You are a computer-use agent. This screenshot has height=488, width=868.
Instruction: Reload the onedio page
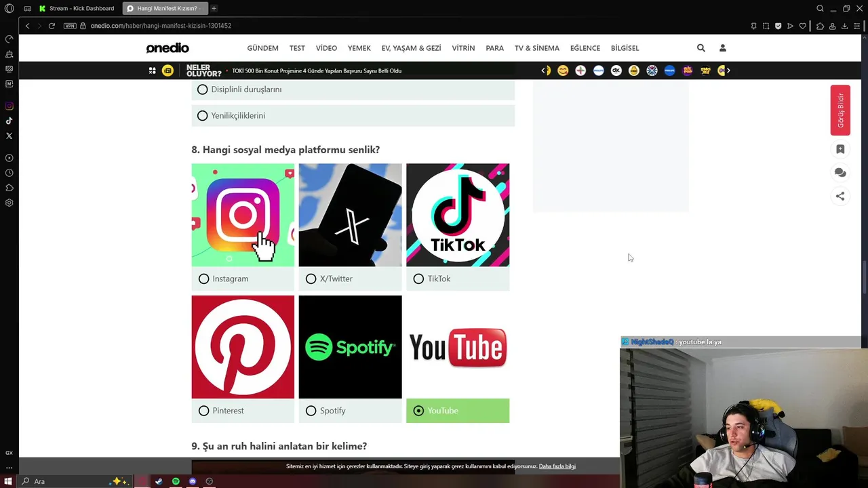point(52,26)
